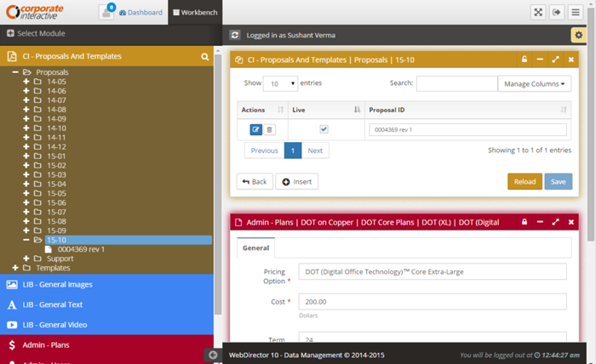Click the Cost input field
This screenshot has height=364, width=596.
[431, 301]
